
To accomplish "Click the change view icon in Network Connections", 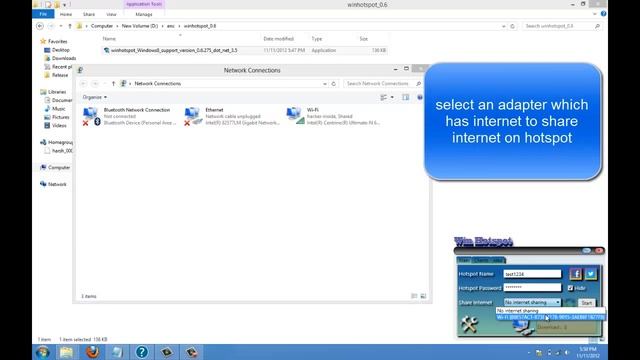I will [384, 97].
